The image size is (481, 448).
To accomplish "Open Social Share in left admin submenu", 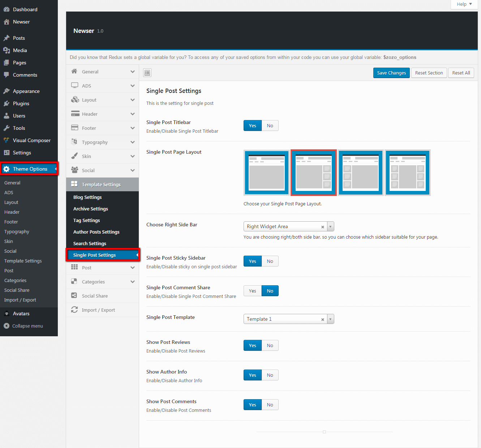I will coord(17,290).
